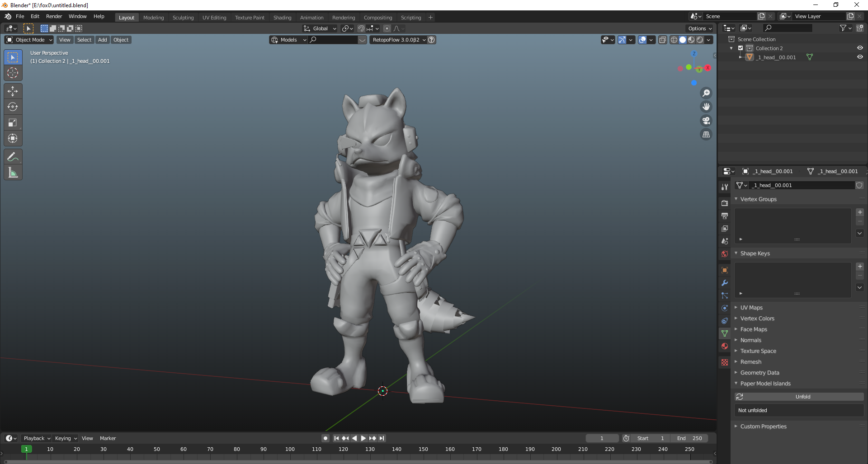The image size is (868, 464).
Task: Open Object properties orange square tab
Action: pos(725,270)
